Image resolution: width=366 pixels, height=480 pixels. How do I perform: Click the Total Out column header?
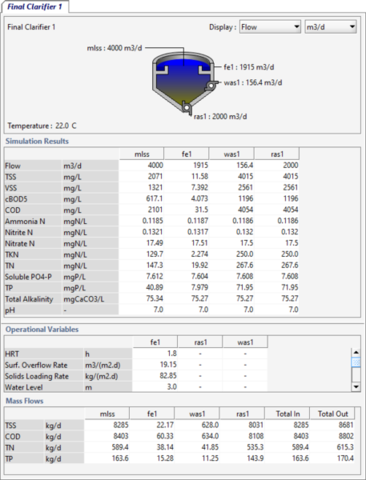(332, 414)
